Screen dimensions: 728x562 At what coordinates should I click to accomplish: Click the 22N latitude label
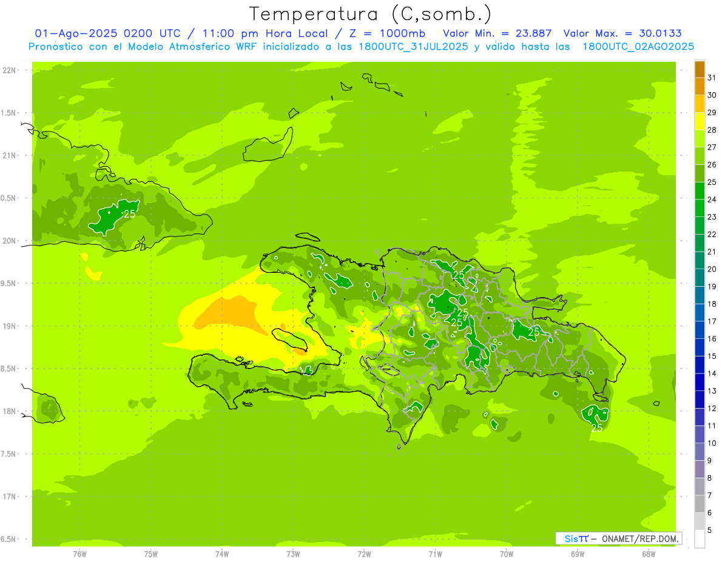[8, 70]
